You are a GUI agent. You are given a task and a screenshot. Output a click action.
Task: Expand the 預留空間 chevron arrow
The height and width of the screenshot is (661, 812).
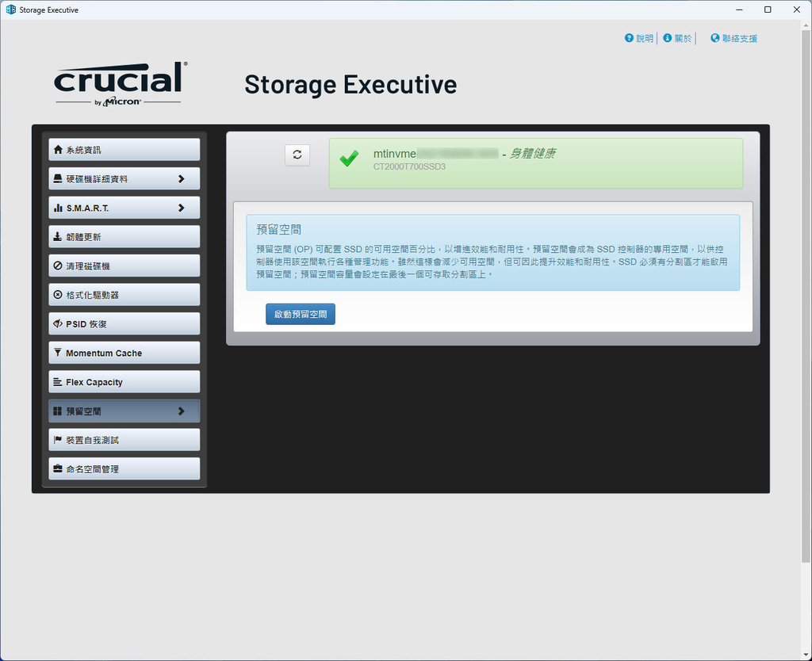coord(182,411)
